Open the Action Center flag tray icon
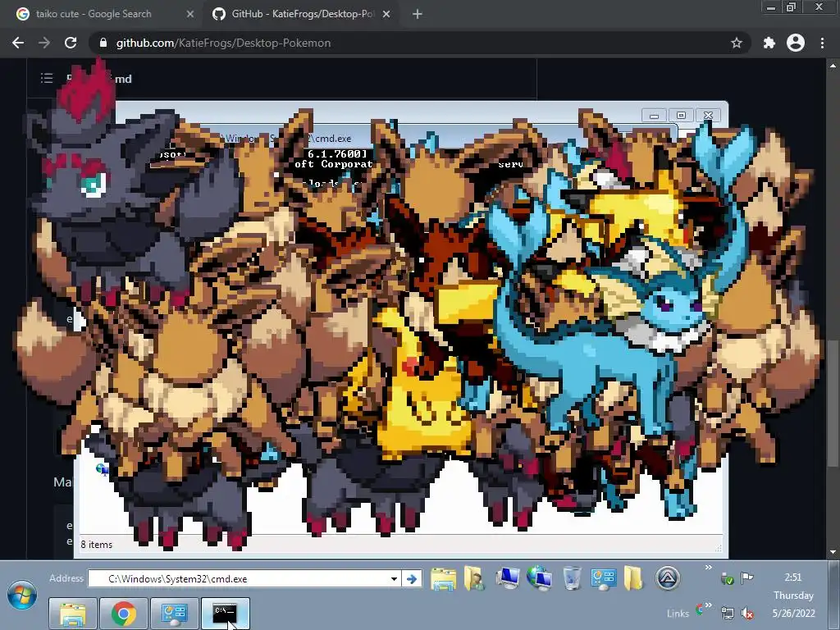Viewport: 840px width, 630px height. coord(746,578)
